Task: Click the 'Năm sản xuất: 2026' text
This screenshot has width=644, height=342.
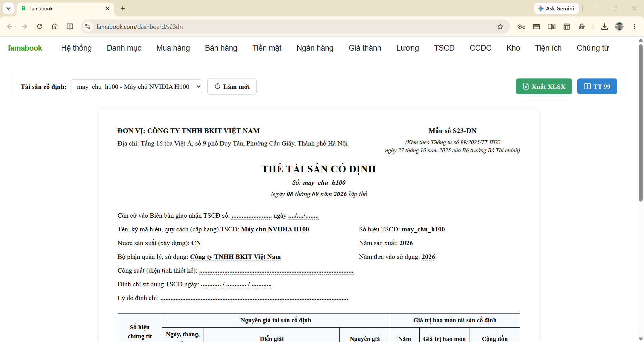Action: [386, 243]
